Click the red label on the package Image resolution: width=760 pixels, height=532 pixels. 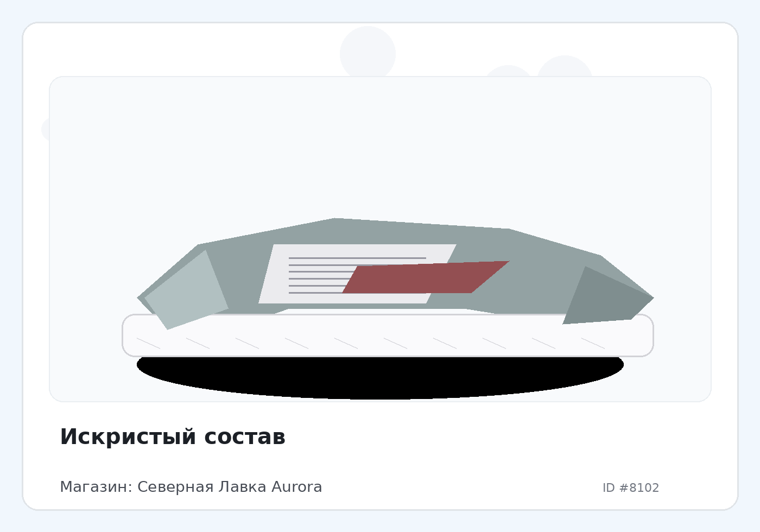426,277
